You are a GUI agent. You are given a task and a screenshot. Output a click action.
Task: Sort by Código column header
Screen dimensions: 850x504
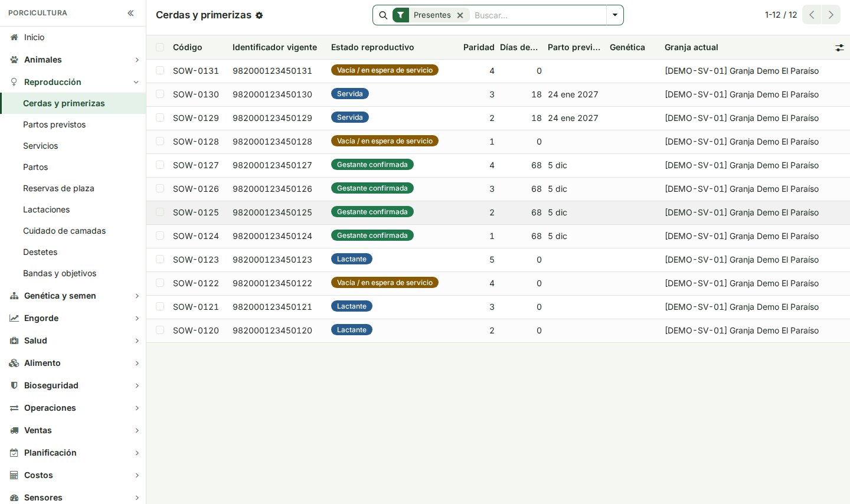pyautogui.click(x=188, y=47)
